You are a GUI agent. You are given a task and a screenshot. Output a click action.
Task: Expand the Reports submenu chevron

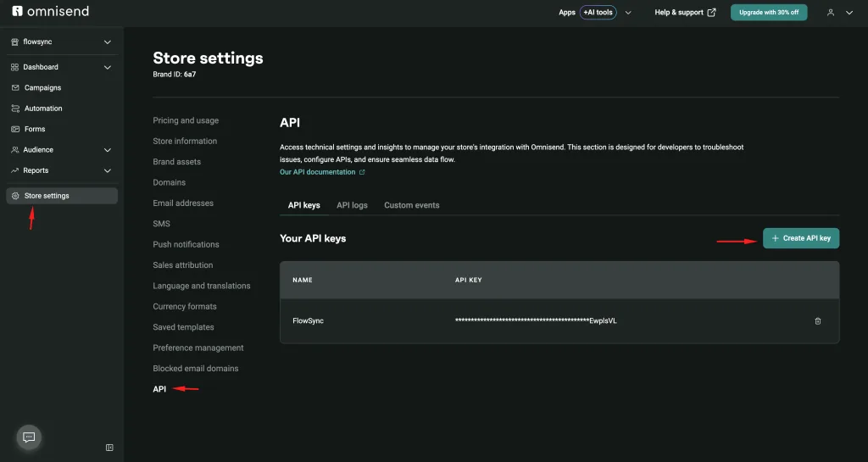point(108,170)
